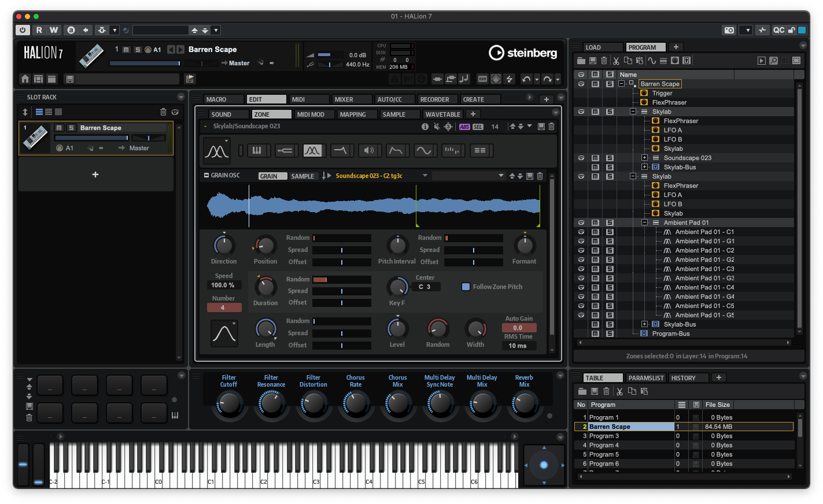
Task: Click the undo arrow icon
Action: (526, 79)
